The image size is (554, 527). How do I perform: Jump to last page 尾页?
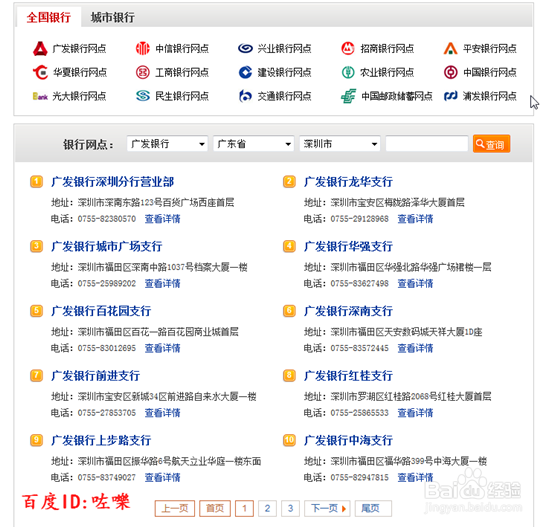[373, 509]
